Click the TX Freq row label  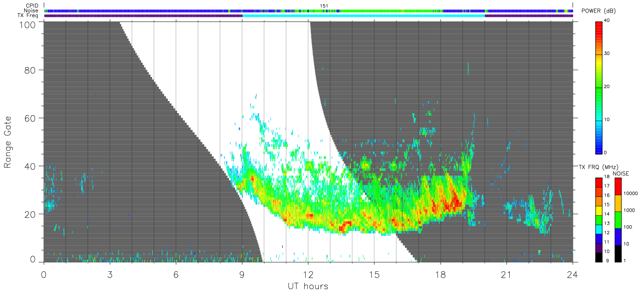pos(28,15)
